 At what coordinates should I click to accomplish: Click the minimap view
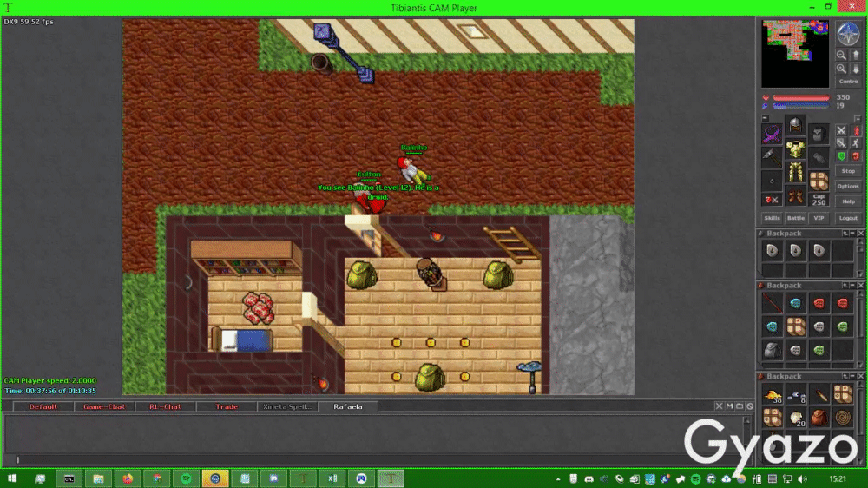coord(795,54)
